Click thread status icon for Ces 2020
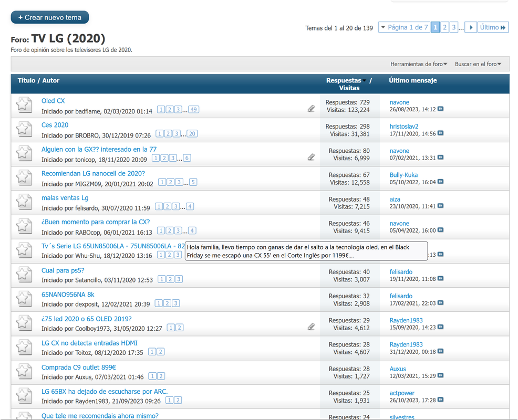 click(24, 129)
